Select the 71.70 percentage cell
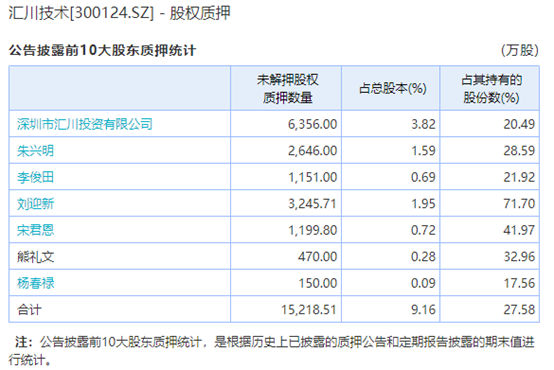Viewport: 554px width, 370px height. click(490, 204)
